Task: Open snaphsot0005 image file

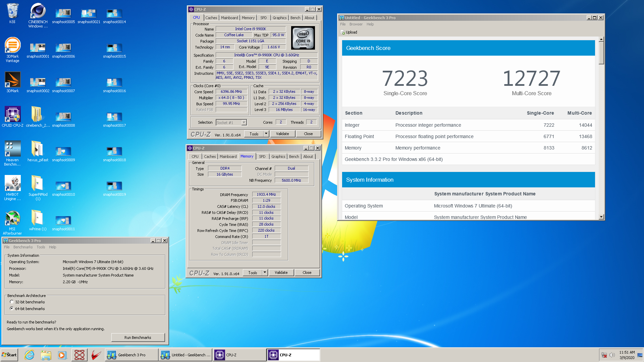Action: (63, 16)
